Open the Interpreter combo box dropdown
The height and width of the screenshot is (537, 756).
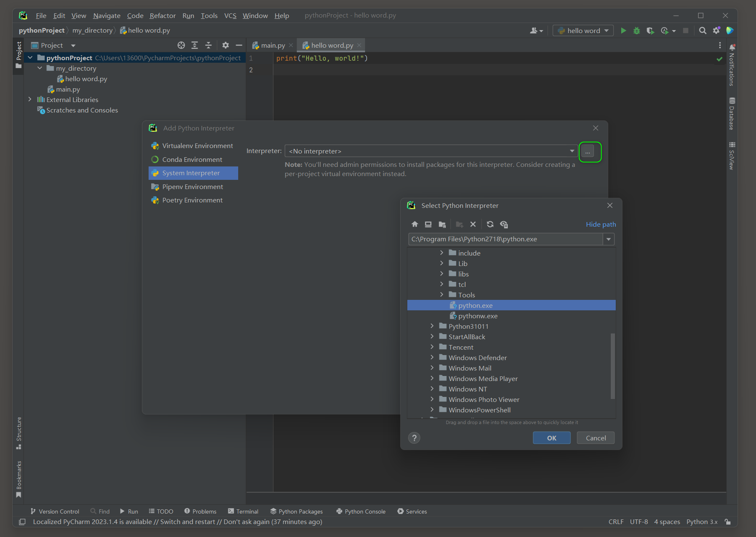click(x=572, y=151)
